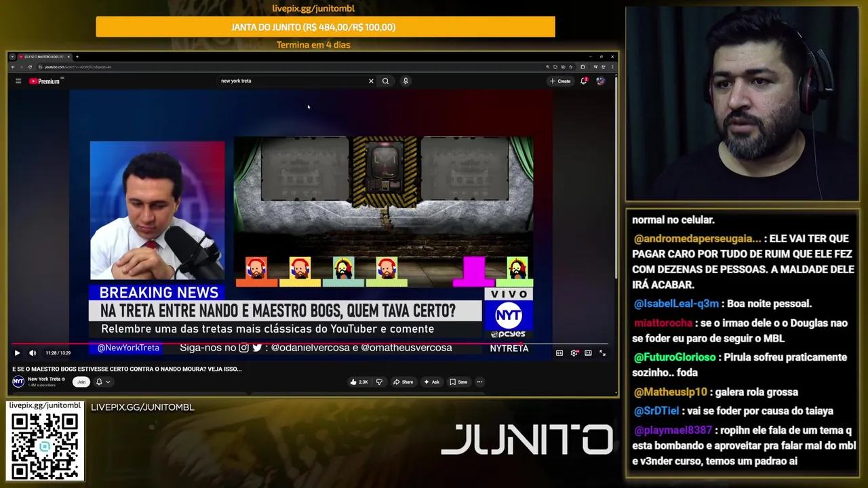Image resolution: width=868 pixels, height=488 pixels.
Task: Open the browser zoom magnifier icon
Action: (548, 66)
